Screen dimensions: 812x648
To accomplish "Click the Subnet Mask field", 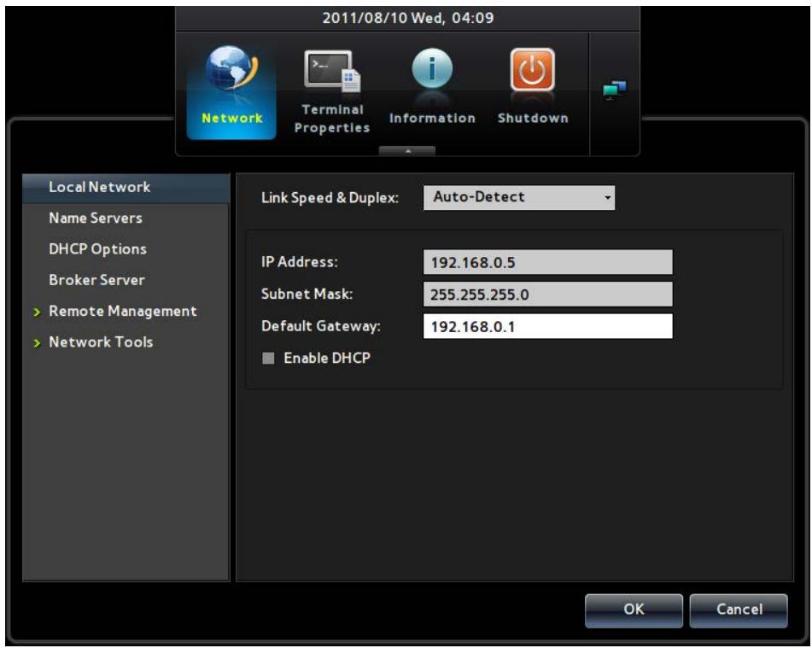I will [548, 295].
